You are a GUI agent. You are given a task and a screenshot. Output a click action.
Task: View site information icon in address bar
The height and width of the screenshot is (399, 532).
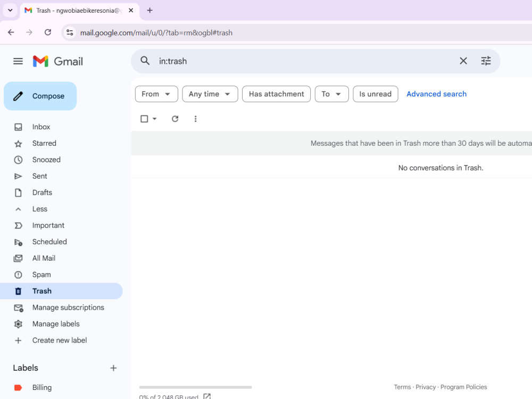tap(70, 32)
